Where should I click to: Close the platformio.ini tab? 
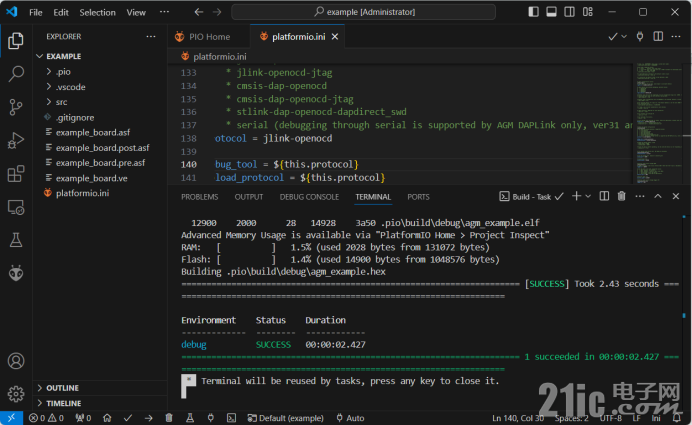pyautogui.click(x=335, y=37)
